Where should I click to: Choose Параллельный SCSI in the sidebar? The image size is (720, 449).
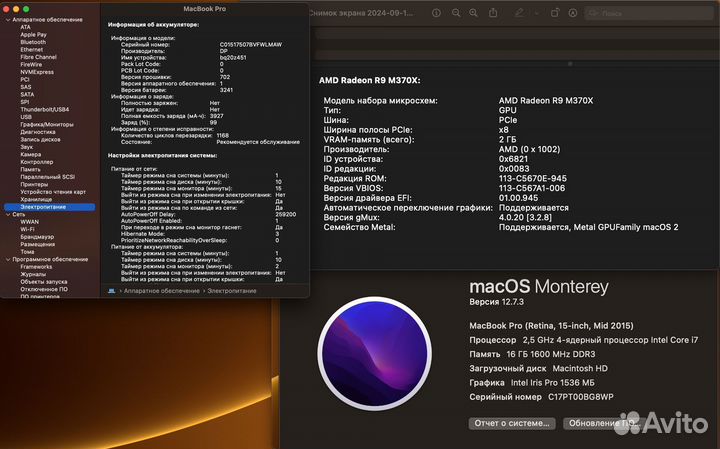point(47,177)
